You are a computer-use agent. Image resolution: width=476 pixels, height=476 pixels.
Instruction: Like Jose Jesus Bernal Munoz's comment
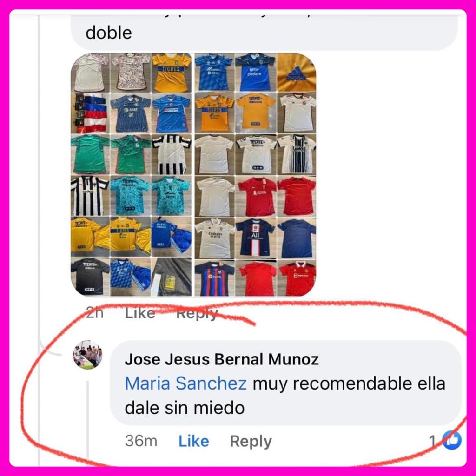tap(194, 441)
